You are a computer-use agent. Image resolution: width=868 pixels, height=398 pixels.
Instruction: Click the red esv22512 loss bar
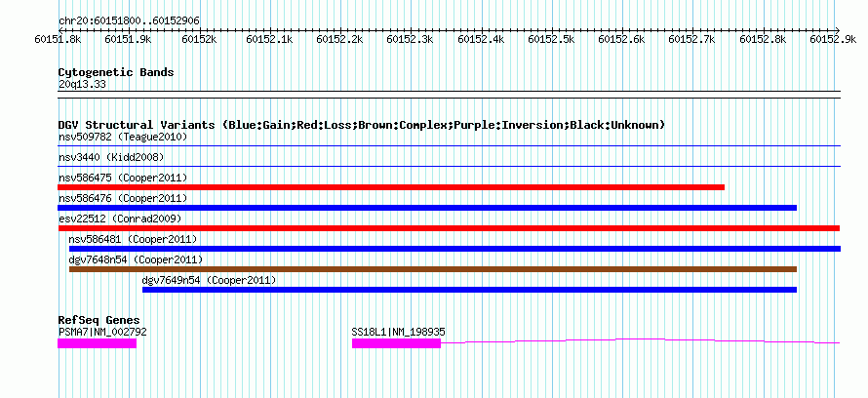point(449,228)
